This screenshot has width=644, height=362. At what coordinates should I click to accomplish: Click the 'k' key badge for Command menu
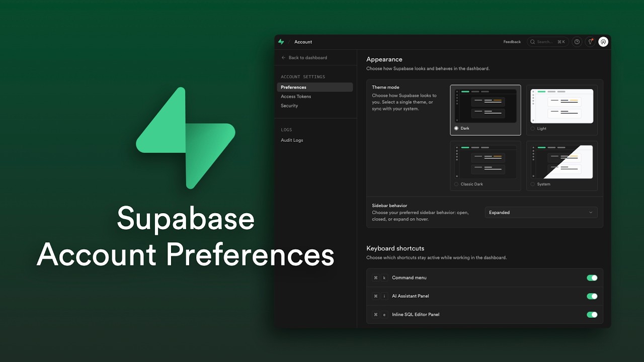(384, 278)
